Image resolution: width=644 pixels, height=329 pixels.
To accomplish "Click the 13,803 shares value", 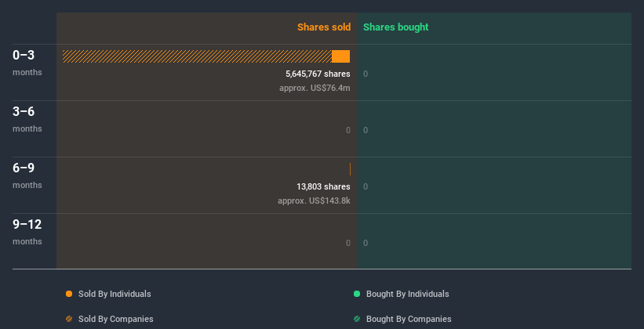I will tap(323, 186).
